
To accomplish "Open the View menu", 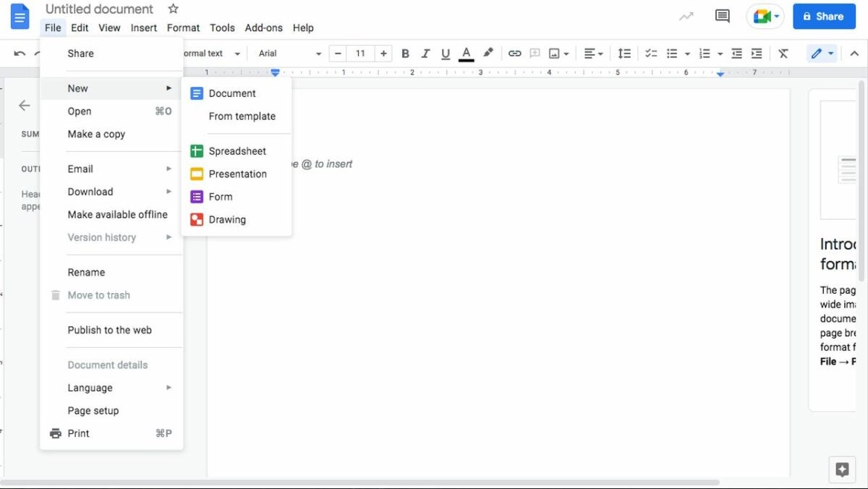I will coord(109,27).
